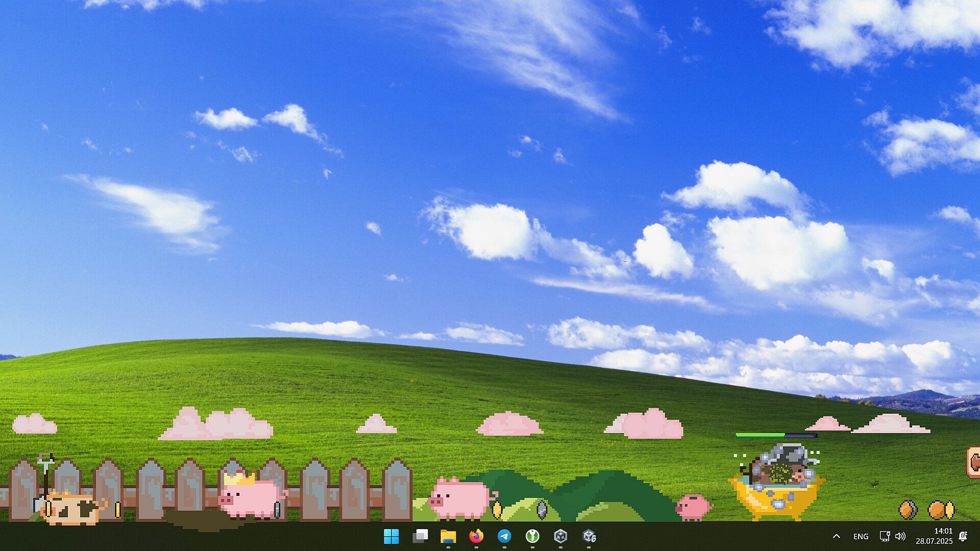Open the Unity 6 editor taskbar icon
This screenshot has height=551, width=980.
coord(589,536)
